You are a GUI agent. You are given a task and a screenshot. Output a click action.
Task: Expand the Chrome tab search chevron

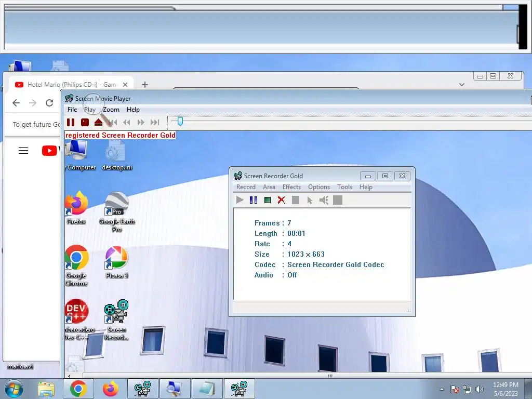pyautogui.click(x=462, y=85)
